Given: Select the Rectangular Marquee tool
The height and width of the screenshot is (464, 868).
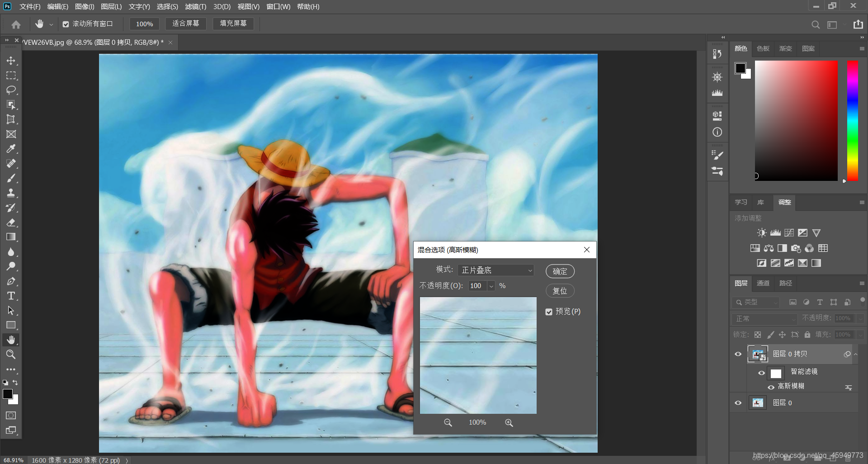Looking at the screenshot, I should (x=11, y=76).
